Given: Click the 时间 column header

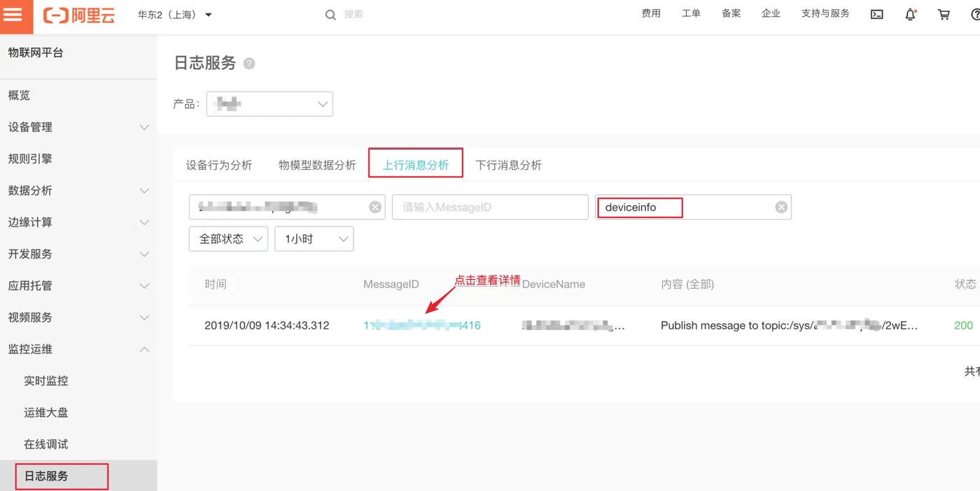Looking at the screenshot, I should (216, 285).
